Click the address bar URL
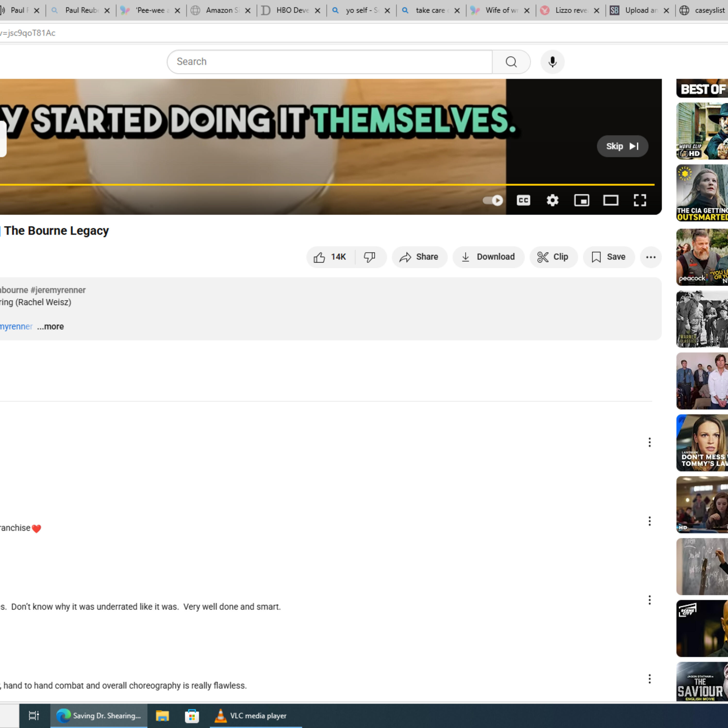Image resolution: width=728 pixels, height=728 pixels. point(28,33)
